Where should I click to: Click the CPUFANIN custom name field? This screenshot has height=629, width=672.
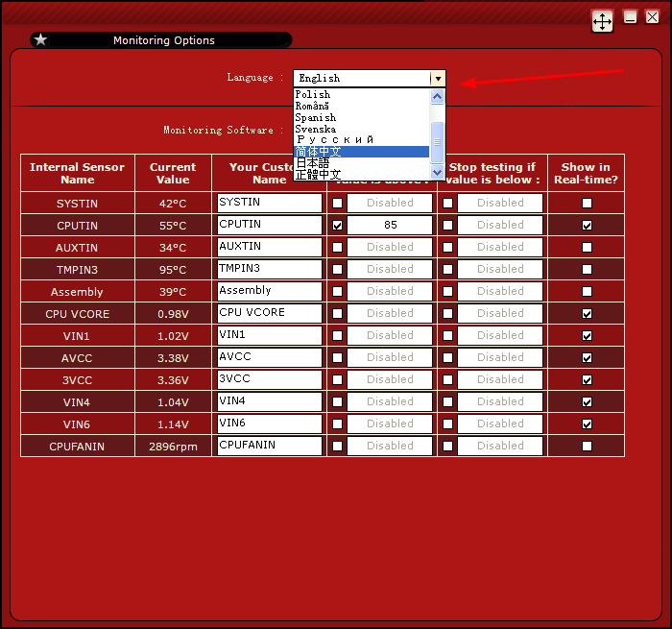270,446
